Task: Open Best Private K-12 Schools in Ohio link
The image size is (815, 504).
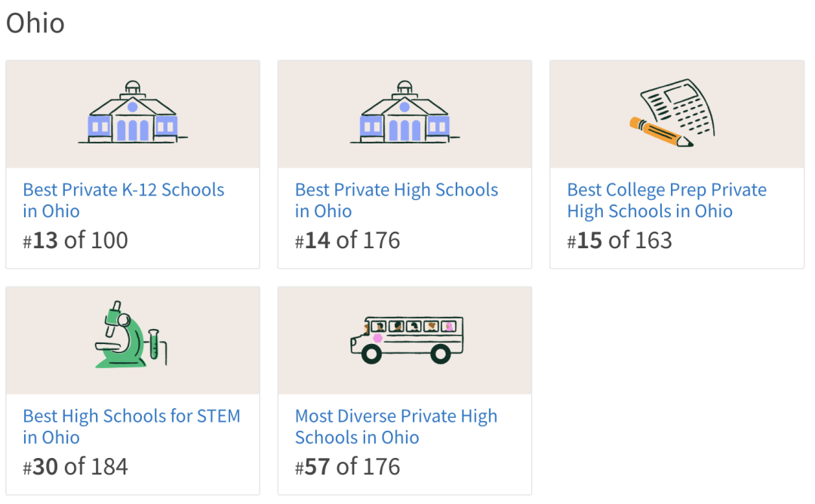Action: (124, 200)
